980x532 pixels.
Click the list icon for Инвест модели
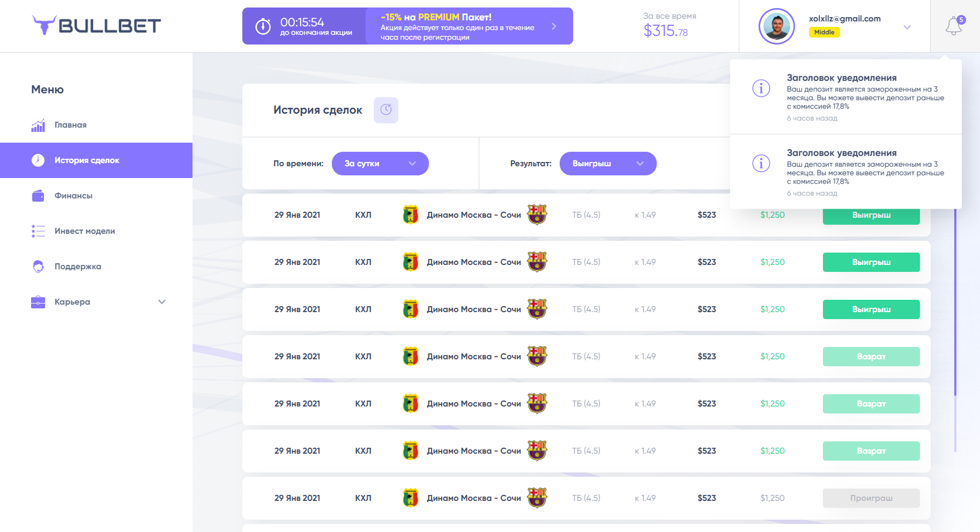coord(38,231)
